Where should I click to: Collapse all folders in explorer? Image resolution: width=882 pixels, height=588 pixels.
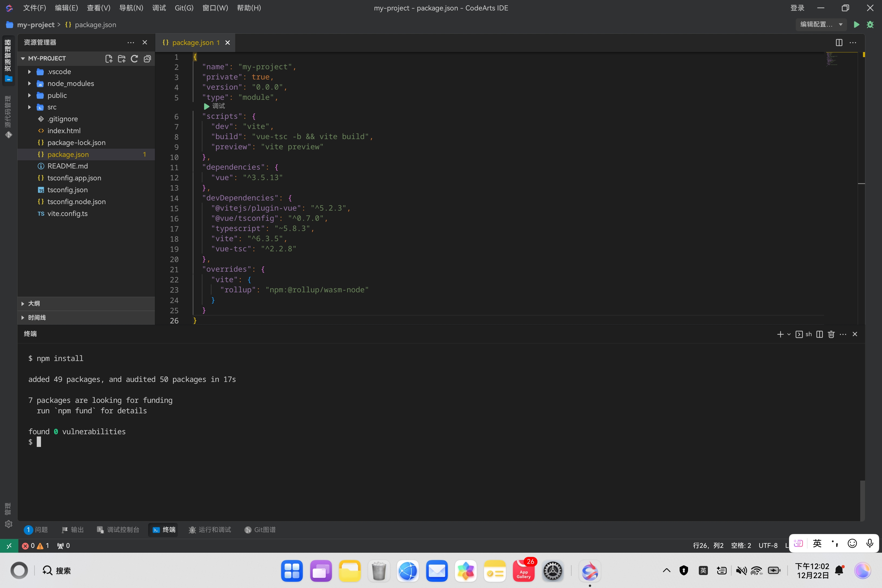147,59
